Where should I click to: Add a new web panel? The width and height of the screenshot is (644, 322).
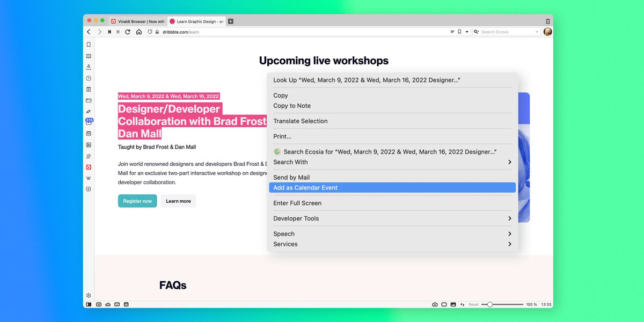pos(89,189)
